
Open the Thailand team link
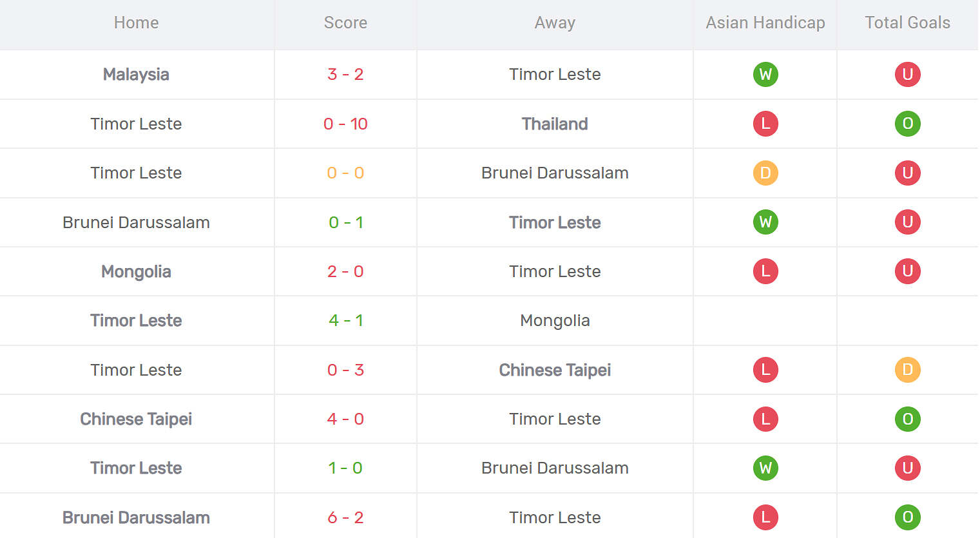click(x=555, y=124)
